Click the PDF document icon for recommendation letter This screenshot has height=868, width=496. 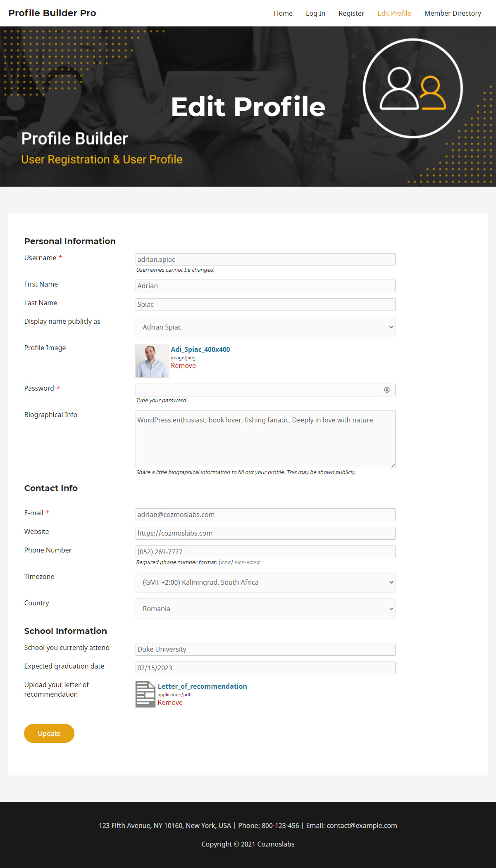point(145,694)
